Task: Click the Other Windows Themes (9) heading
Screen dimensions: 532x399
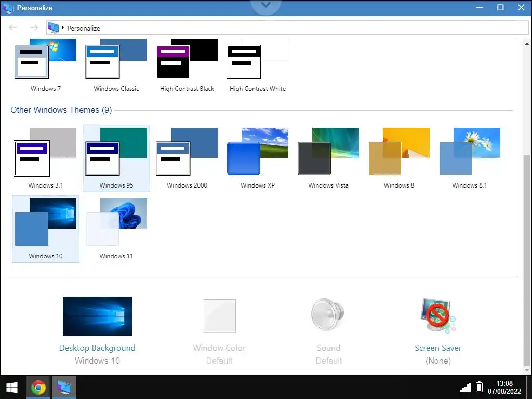Action: (61, 110)
